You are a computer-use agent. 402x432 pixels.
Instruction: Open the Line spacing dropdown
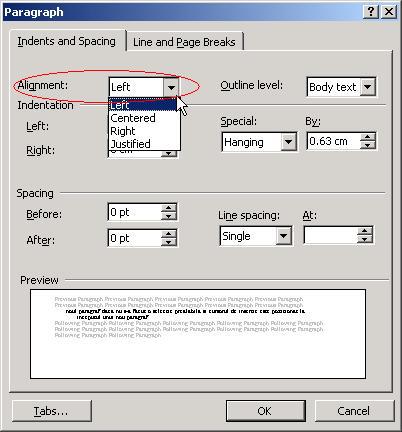coord(283,236)
